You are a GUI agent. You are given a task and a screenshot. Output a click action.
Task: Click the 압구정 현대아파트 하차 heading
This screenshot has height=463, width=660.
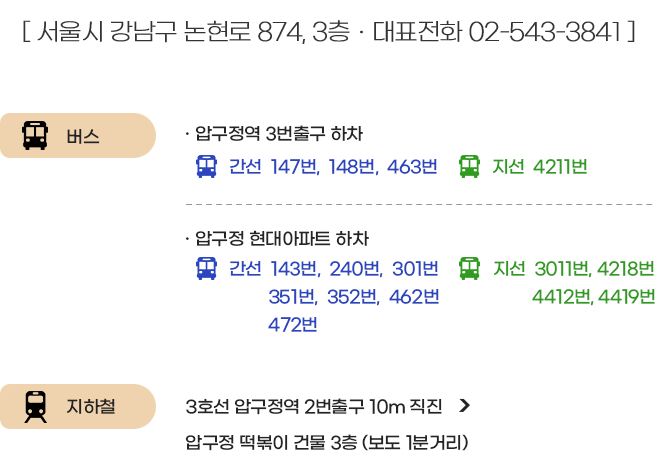click(x=282, y=239)
